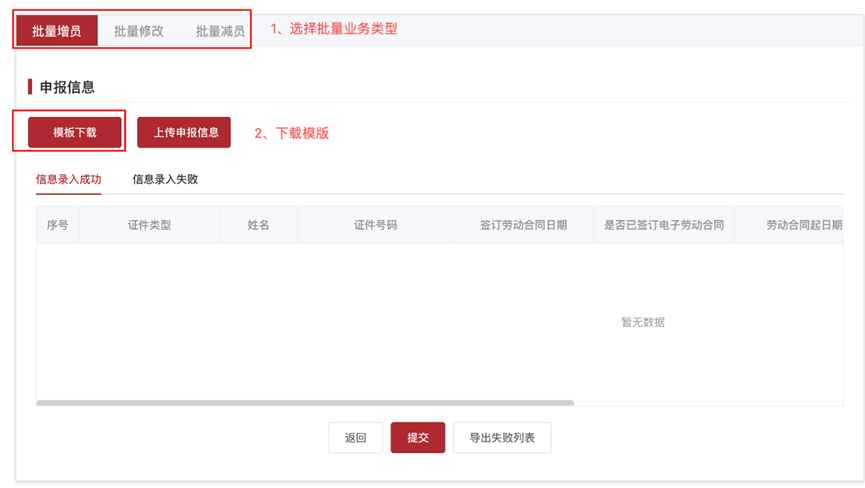
Task: Show the 信息录入成功 list
Action: pyautogui.click(x=68, y=180)
